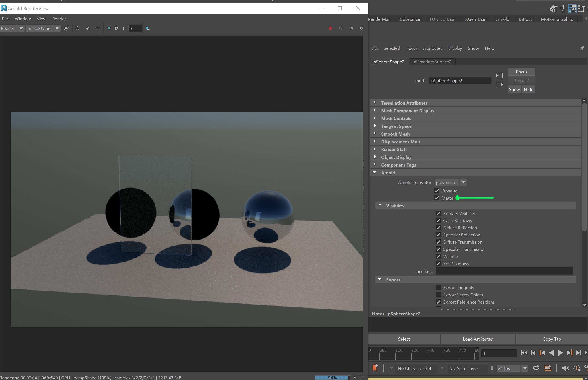Open the Beauty AOV dropdown

click(21, 28)
